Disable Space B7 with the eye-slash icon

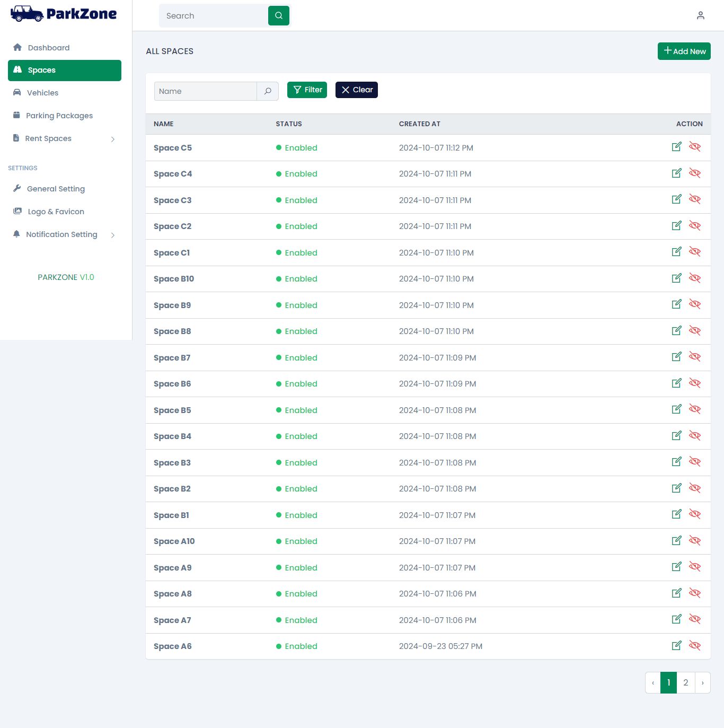point(694,357)
